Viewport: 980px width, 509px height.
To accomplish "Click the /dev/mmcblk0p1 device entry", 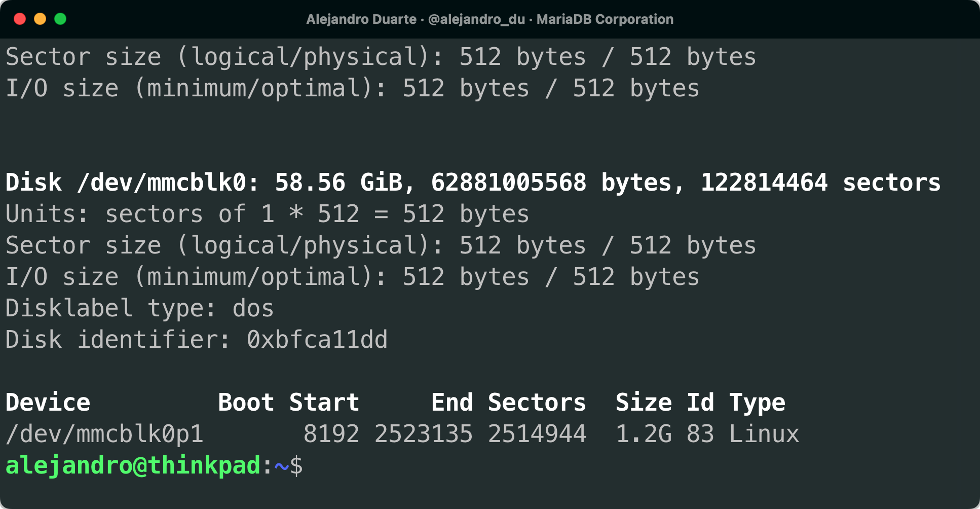I will [104, 434].
